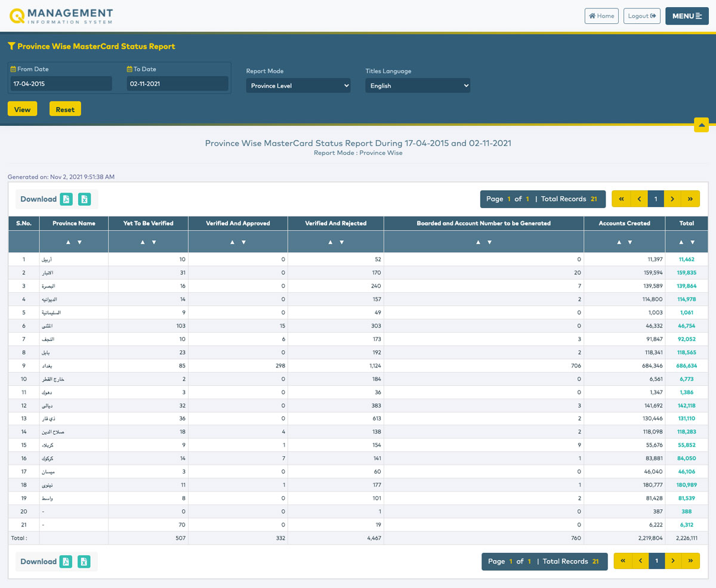Open the MENU navigation
This screenshot has width=716, height=588.
tap(687, 16)
